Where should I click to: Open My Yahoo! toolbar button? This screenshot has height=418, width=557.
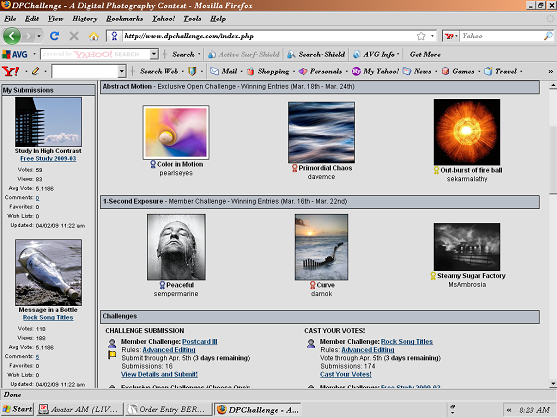click(x=375, y=71)
